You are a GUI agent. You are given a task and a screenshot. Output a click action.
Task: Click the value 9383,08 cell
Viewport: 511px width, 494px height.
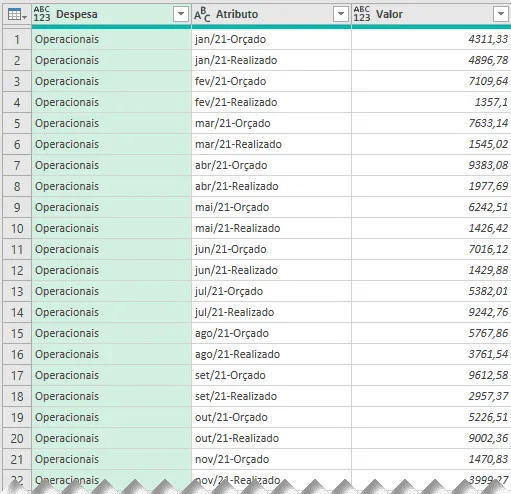pos(431,165)
